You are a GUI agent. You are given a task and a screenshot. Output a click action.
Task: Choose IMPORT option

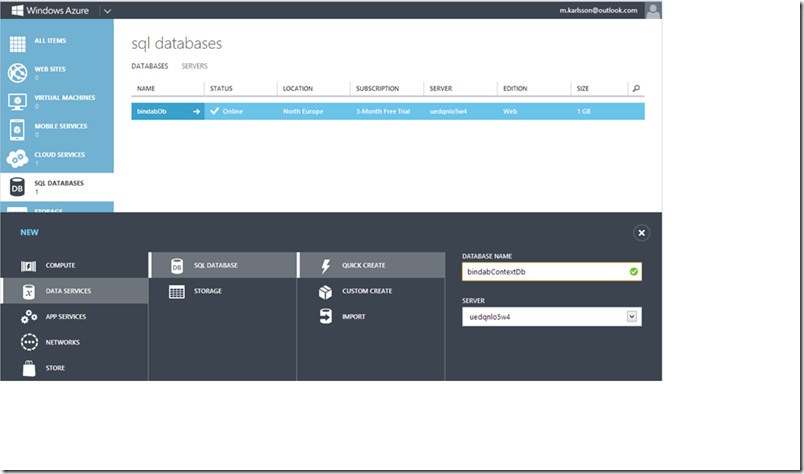click(x=354, y=317)
